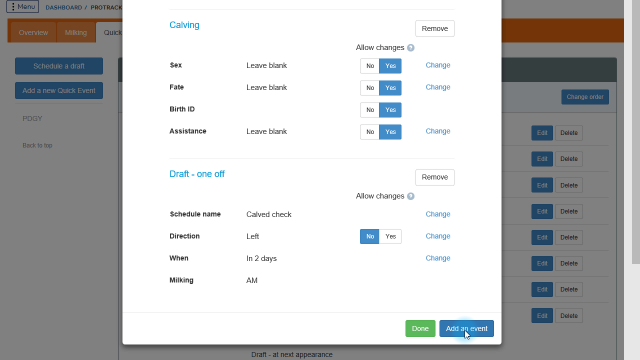Click the AM milking value
Viewport: 640px width, 360px height.
(x=252, y=280)
